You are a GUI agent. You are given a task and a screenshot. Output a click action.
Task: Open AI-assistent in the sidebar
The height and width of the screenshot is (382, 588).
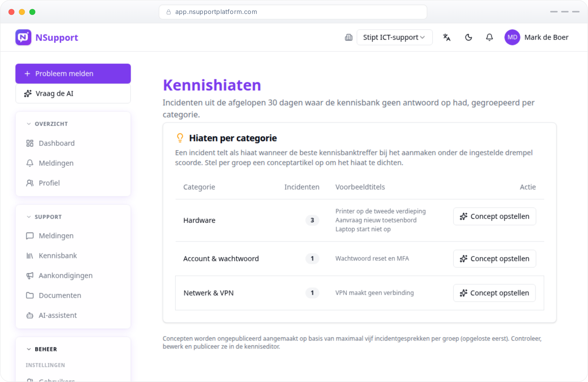click(x=73, y=315)
